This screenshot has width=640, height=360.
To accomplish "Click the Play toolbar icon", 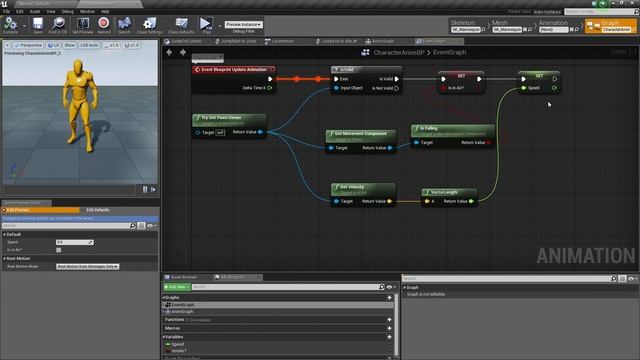I will tap(206, 25).
